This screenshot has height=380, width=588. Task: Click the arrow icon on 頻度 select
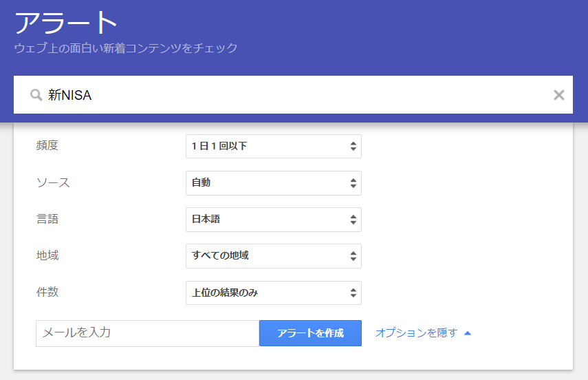click(353, 146)
